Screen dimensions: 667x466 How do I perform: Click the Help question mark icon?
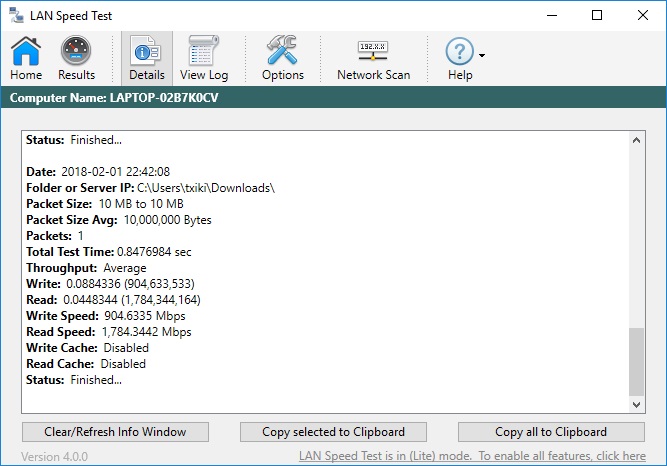tap(460, 52)
